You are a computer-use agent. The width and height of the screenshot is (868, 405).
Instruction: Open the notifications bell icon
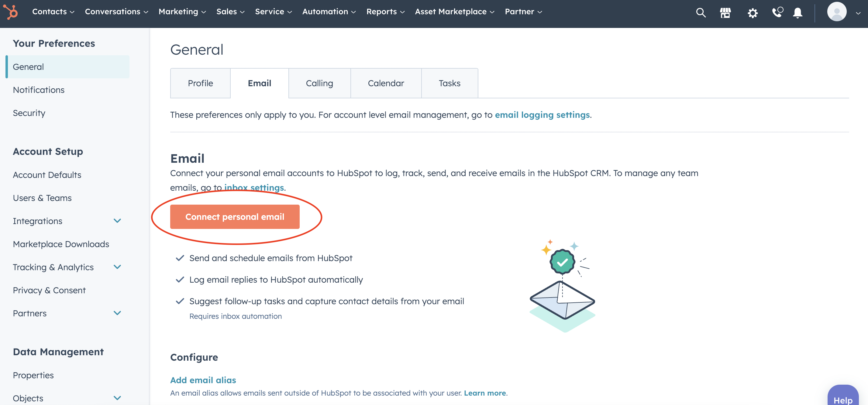click(797, 13)
